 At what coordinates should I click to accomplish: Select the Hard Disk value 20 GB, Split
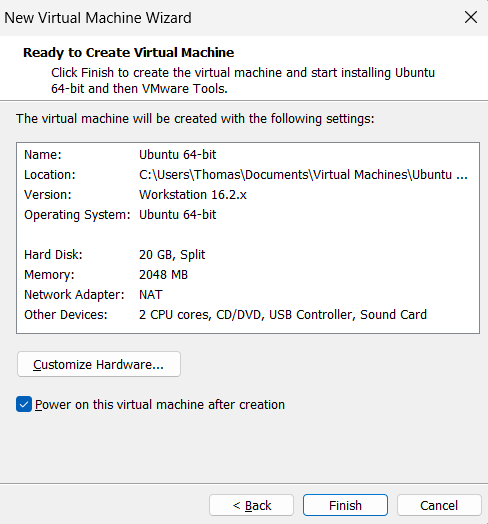pyautogui.click(x=172, y=255)
